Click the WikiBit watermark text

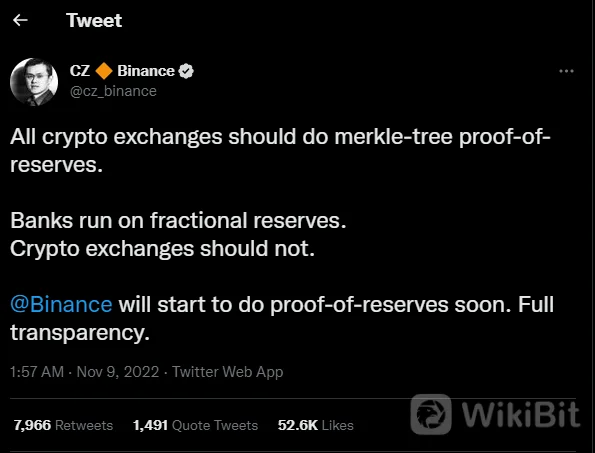521,414
